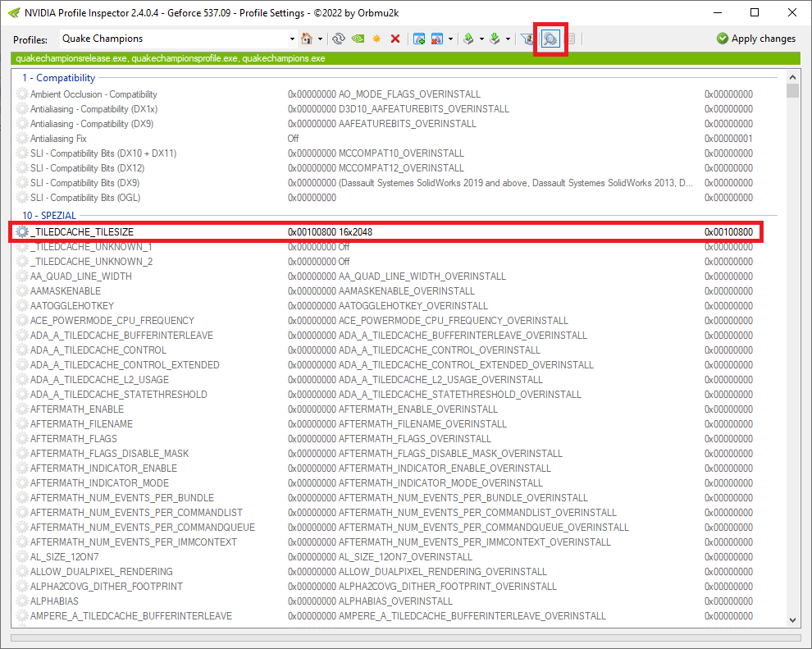This screenshot has height=649, width=812.
Task: Select the _TILEDCACHE_TILESIZE setting row
Action: (385, 232)
